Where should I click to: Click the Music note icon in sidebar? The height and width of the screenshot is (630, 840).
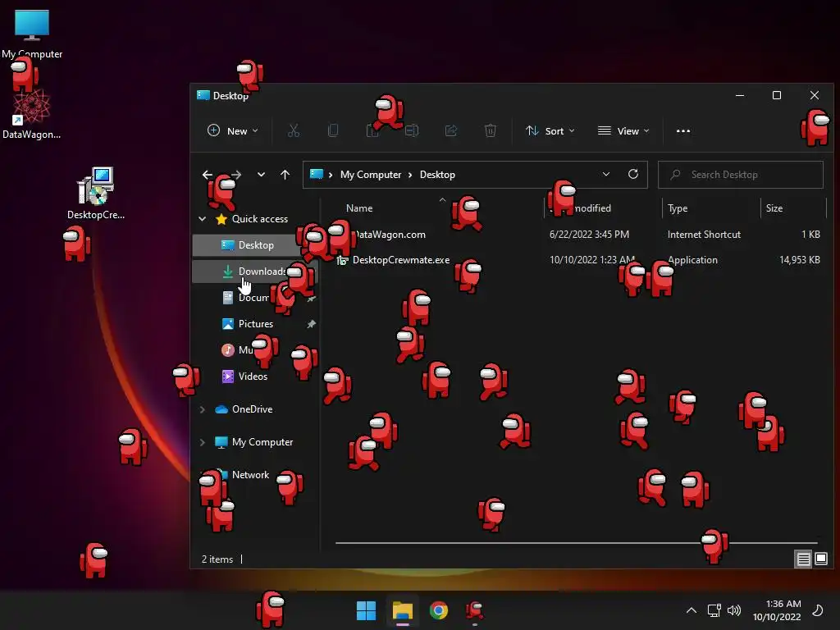pyautogui.click(x=228, y=350)
